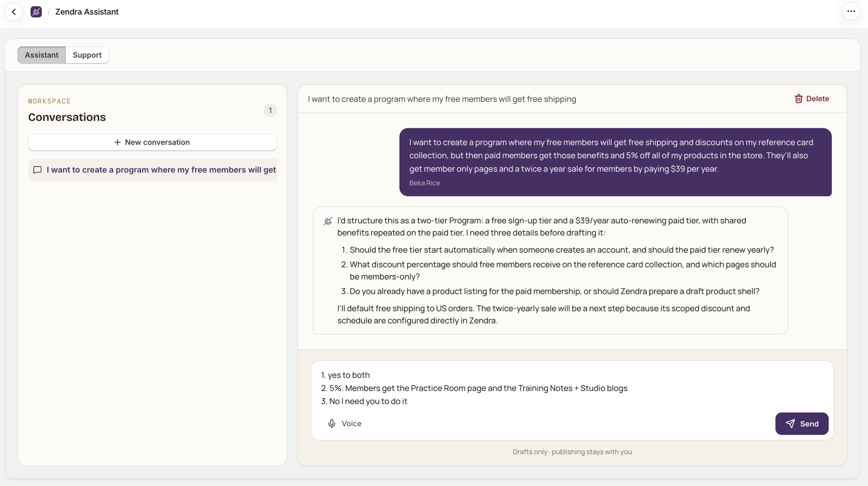Click the Voice input label
868x486 pixels.
click(351, 424)
